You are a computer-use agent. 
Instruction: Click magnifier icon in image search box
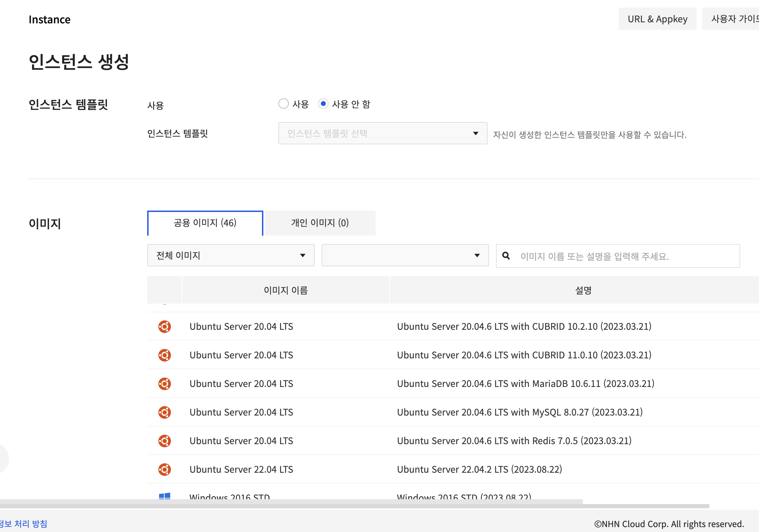506,256
